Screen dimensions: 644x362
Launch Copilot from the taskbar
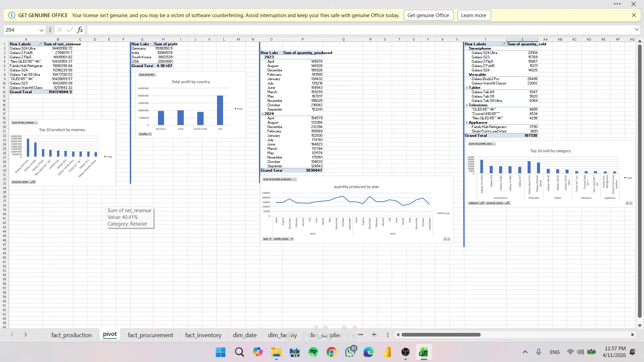point(258,352)
